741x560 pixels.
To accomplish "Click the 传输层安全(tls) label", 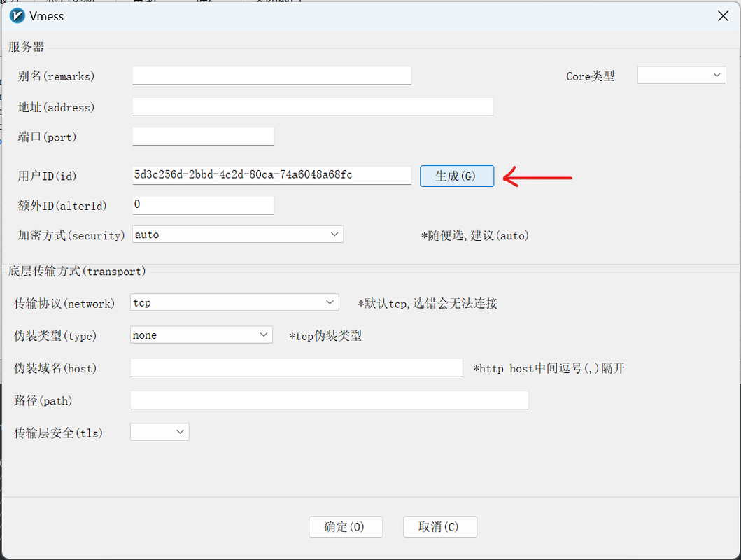I will pyautogui.click(x=58, y=433).
